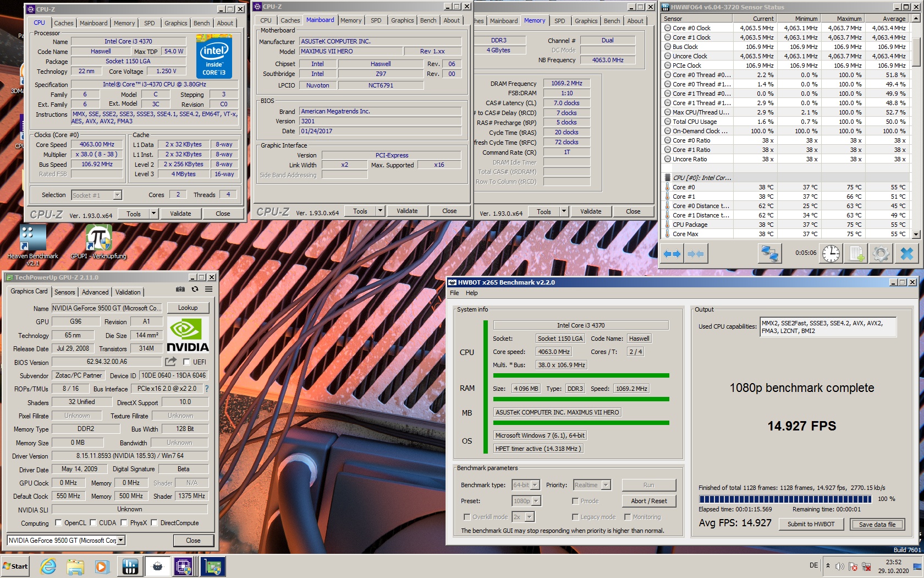The width and height of the screenshot is (924, 578).
Task: Switch to Sensors tab in GPU-Z
Action: pyautogui.click(x=64, y=292)
